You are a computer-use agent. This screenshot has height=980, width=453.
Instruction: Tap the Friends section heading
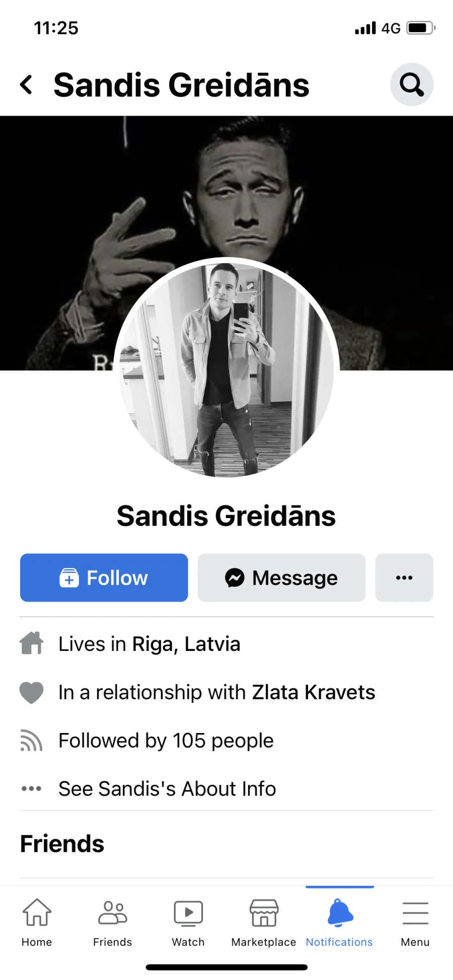click(62, 844)
